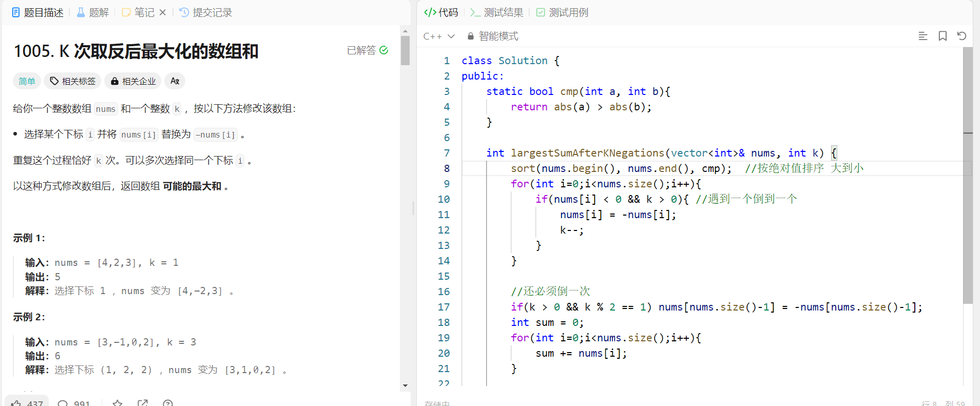The image size is (980, 406).
Task: Click the 提交记录 history clock icon
Action: (x=184, y=12)
